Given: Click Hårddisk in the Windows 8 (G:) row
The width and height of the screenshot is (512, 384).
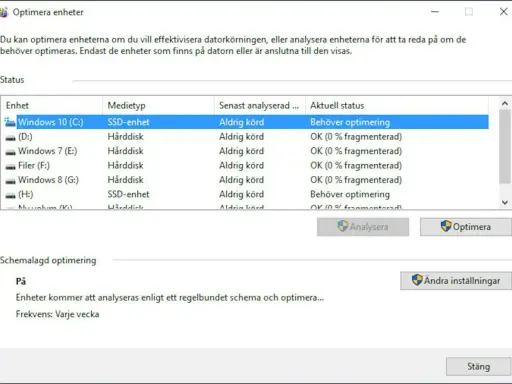Looking at the screenshot, I should coord(125,180).
